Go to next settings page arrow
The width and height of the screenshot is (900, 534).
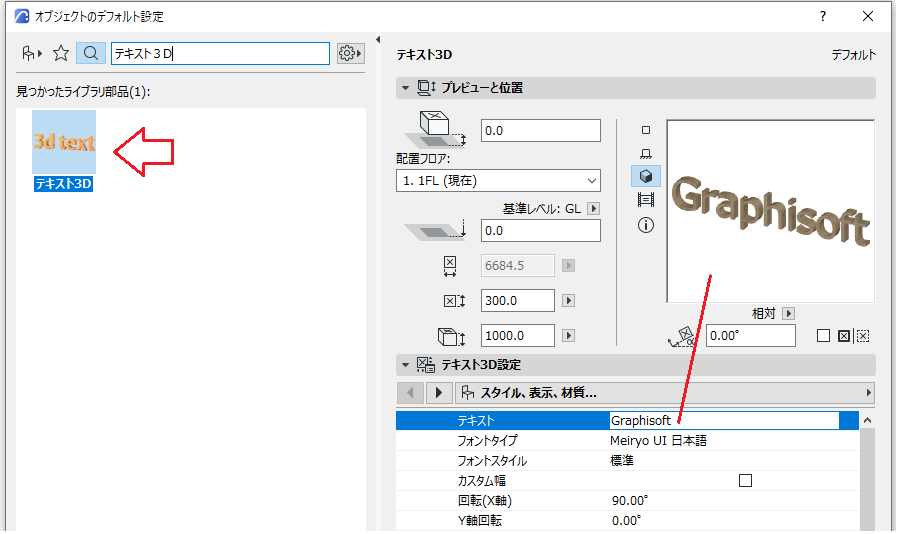pos(439,393)
